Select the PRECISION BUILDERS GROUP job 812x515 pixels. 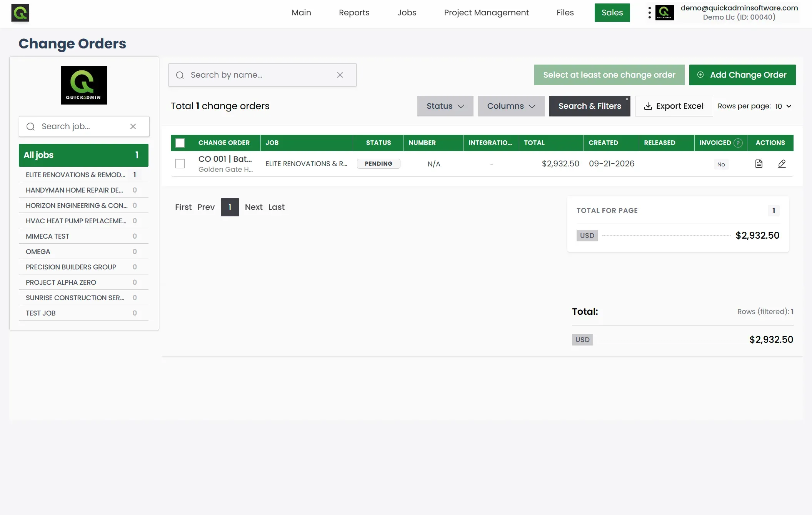tap(83, 267)
